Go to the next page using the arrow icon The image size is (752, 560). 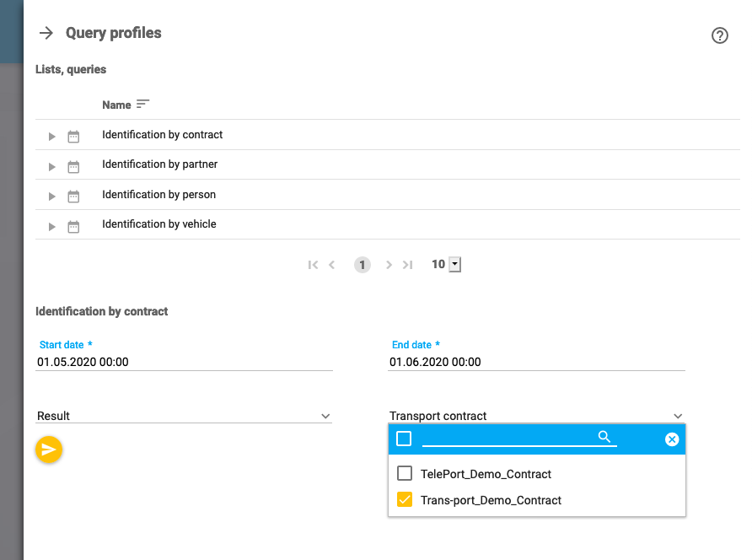click(x=389, y=264)
